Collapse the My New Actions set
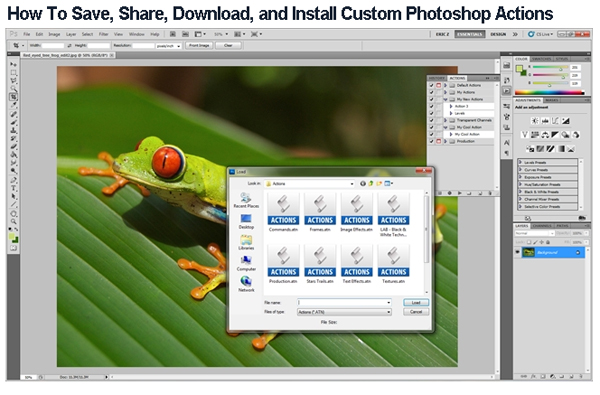Viewport: 600px width, 395px height. tap(445, 100)
